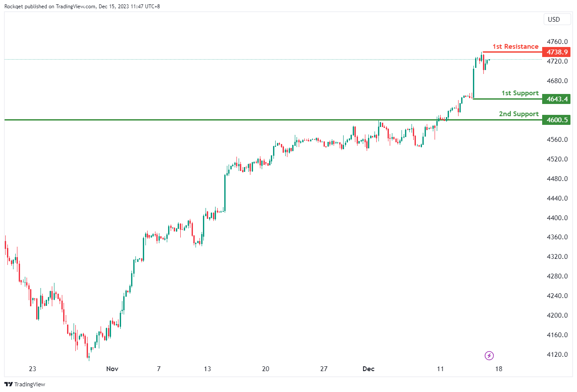This screenshot has width=577, height=392.
Task: Click the 13 date axis label
Action: [207, 369]
